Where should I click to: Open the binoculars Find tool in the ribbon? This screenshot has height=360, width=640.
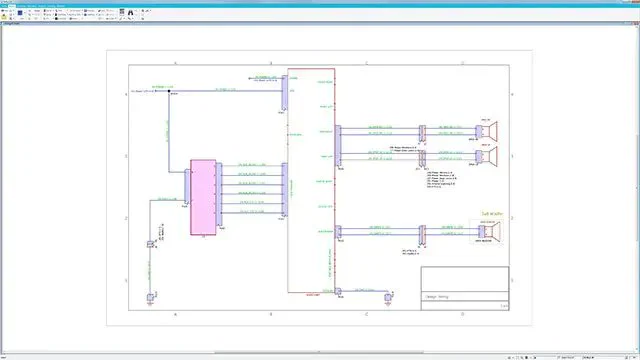[x=130, y=13]
